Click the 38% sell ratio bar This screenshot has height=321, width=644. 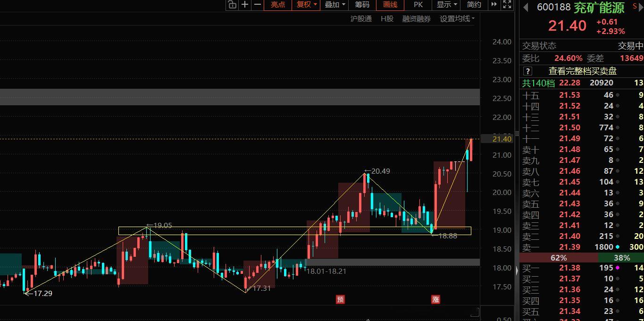(x=621, y=258)
